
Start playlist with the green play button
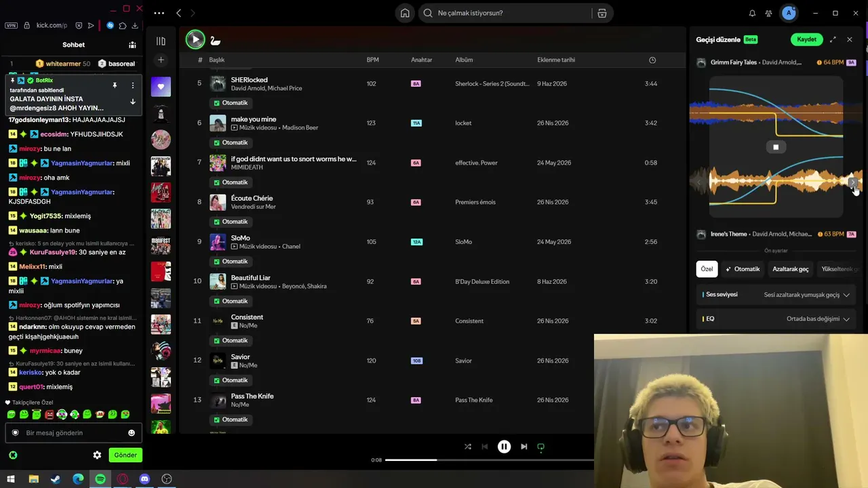pyautogui.click(x=195, y=39)
